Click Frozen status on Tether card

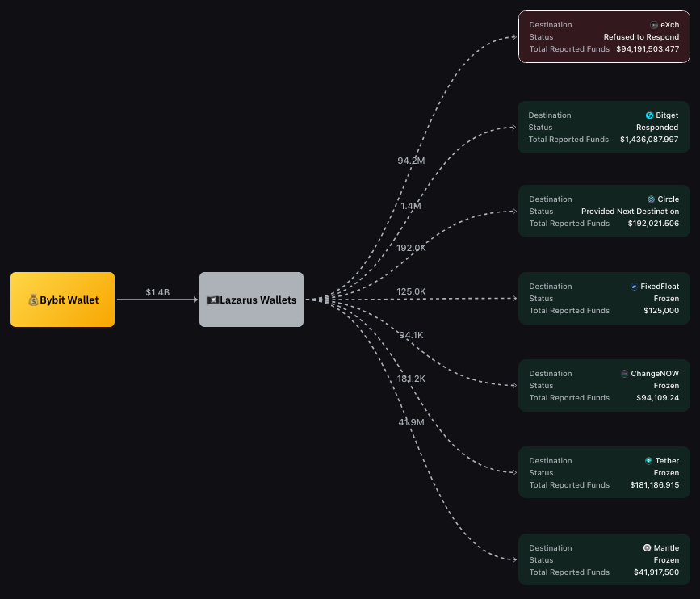666,473
